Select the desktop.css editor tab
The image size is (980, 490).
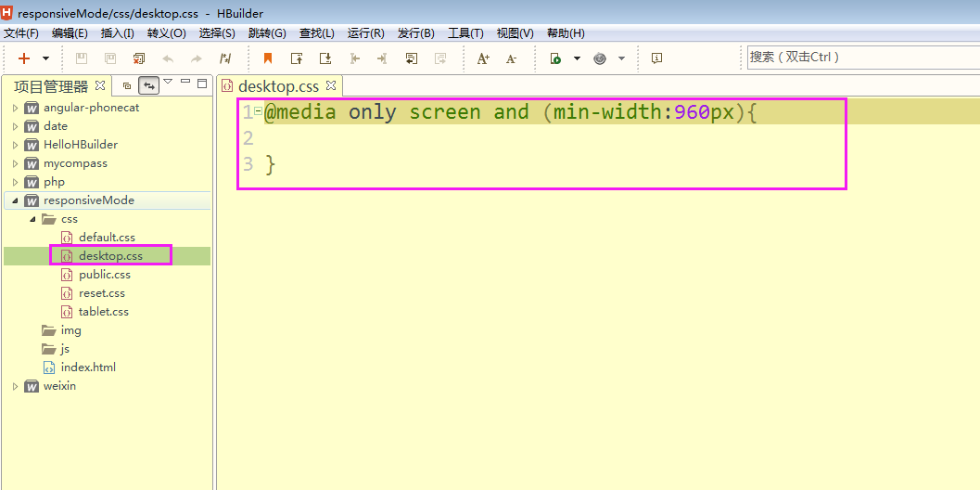click(x=279, y=85)
